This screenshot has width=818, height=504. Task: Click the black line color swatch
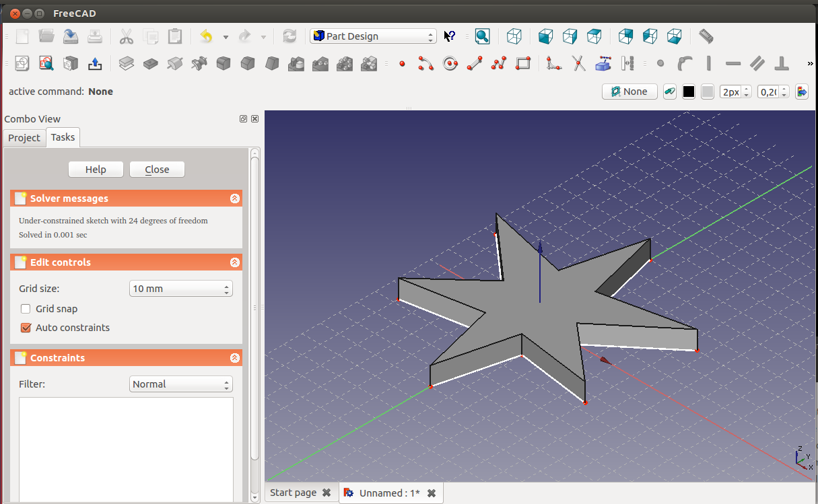688,92
